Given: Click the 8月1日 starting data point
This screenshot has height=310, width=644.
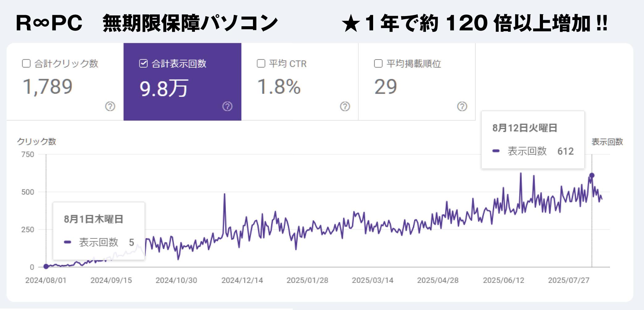Looking at the screenshot, I should pyautogui.click(x=46, y=267).
